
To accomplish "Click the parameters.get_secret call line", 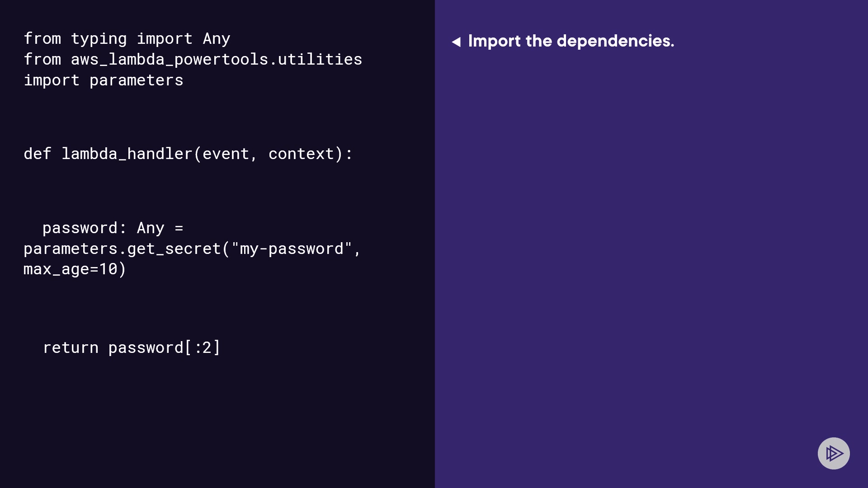I will (x=193, y=249).
